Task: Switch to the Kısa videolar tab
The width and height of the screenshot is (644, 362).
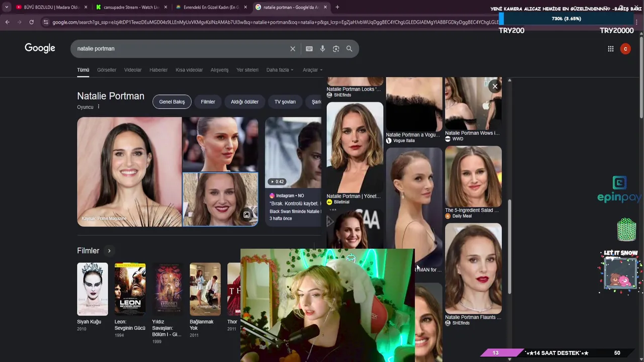Action: tap(189, 70)
